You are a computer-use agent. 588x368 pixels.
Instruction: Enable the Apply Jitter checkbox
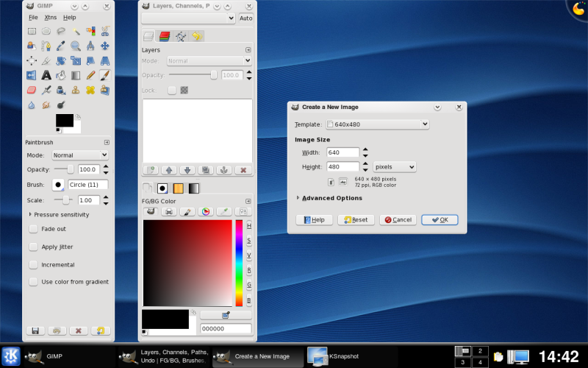[x=33, y=247]
